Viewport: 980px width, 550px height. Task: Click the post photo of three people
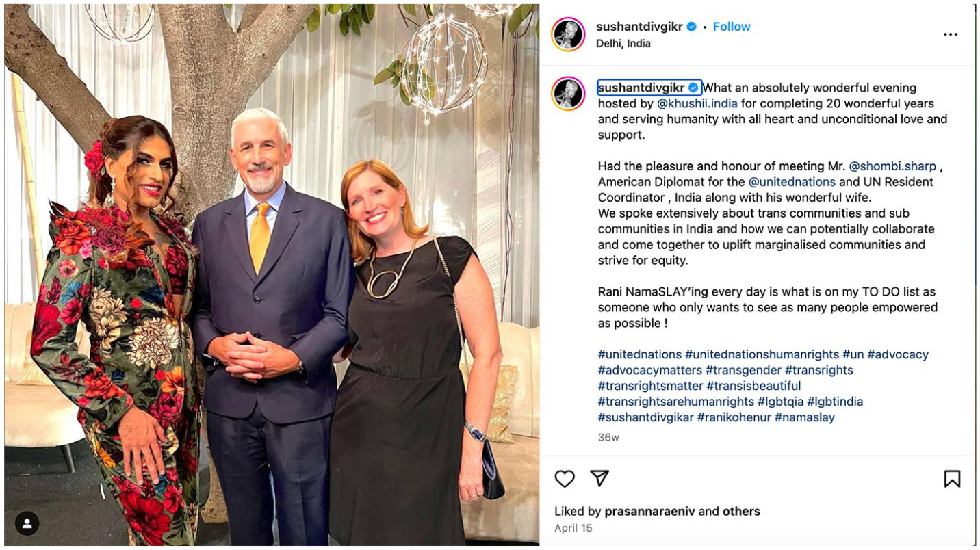point(271,274)
